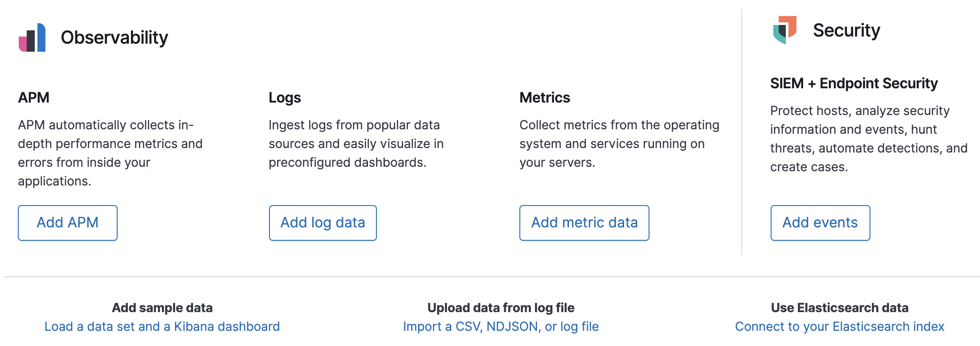Open Import a CSV, NDJSON, or log file
Image resolution: width=980 pixels, height=346 pixels.
(x=501, y=326)
